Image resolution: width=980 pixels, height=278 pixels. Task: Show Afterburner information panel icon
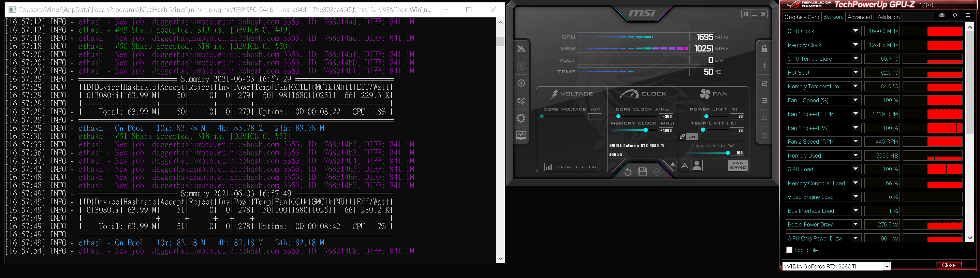tap(521, 83)
